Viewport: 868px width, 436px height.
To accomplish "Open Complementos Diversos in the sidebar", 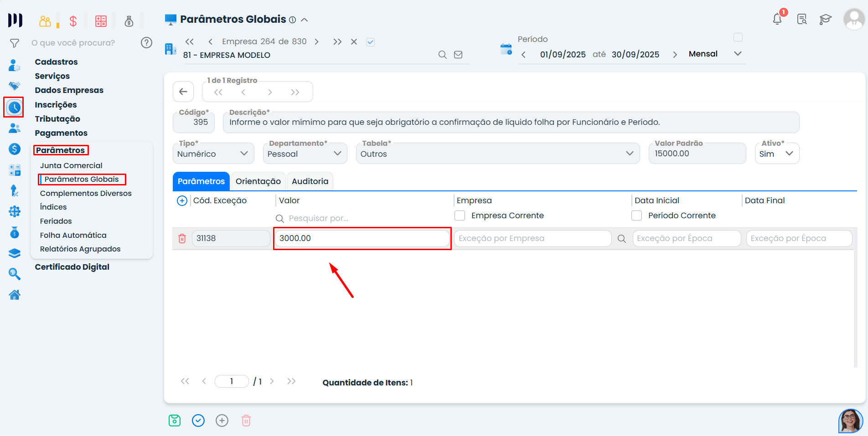I will (86, 193).
